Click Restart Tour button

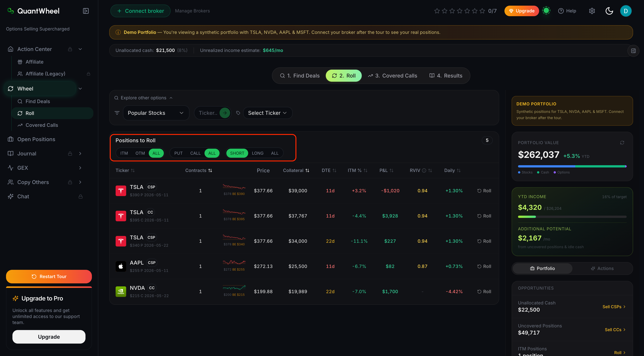point(49,277)
